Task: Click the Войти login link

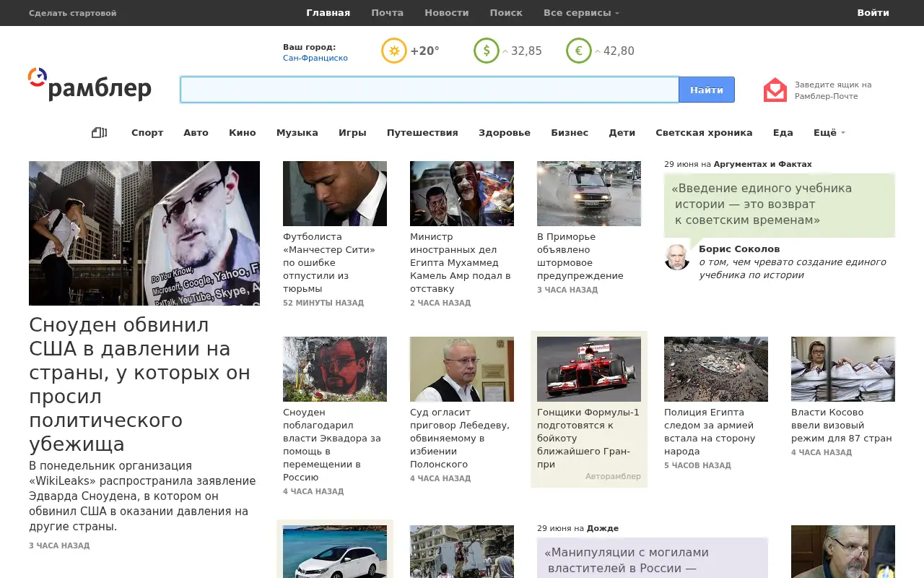Action: (x=873, y=12)
